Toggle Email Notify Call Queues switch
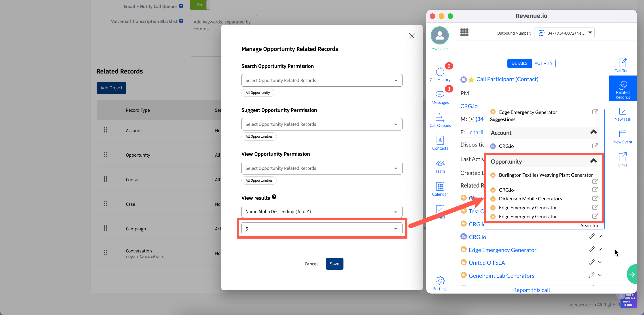Viewport: 644px width, 315px height. pyautogui.click(x=200, y=5)
